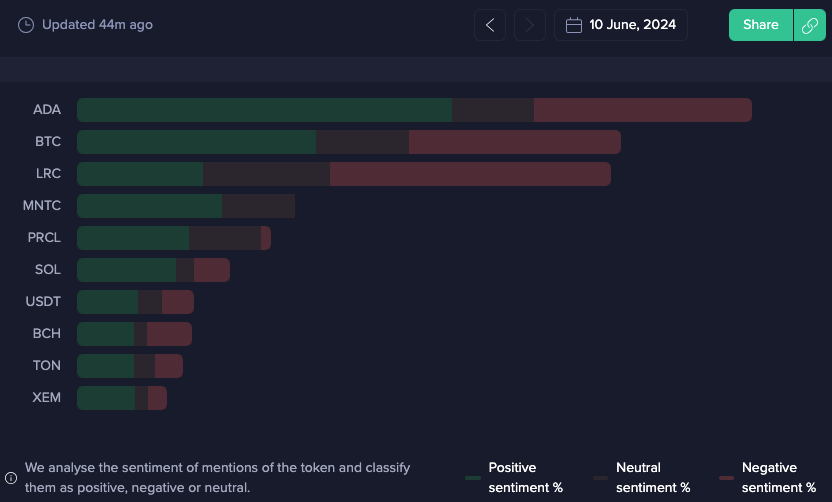
Task: Click the XEM positive sentiment green bar
Action: [106, 398]
